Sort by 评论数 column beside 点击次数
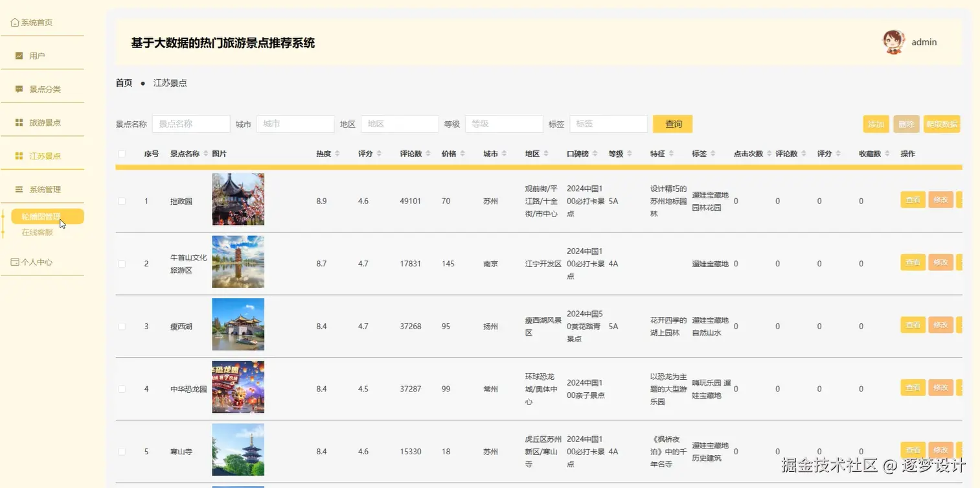The height and width of the screenshot is (488, 980). click(x=804, y=154)
